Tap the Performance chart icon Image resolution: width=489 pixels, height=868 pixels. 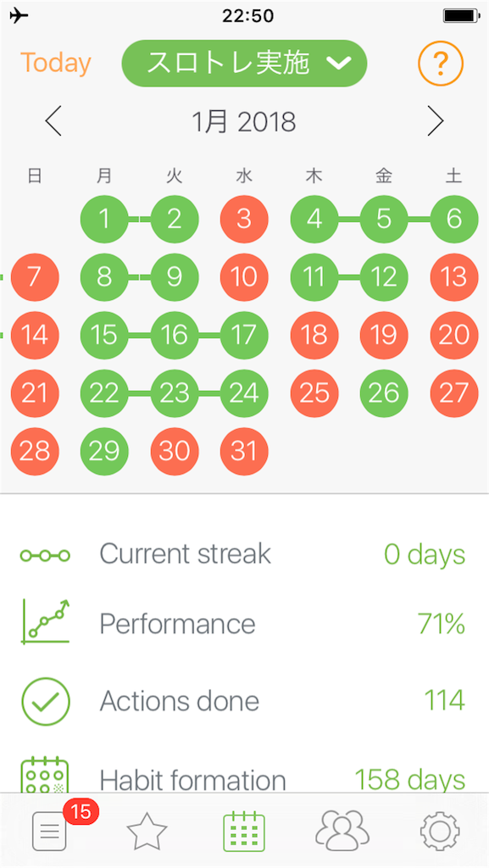46,622
